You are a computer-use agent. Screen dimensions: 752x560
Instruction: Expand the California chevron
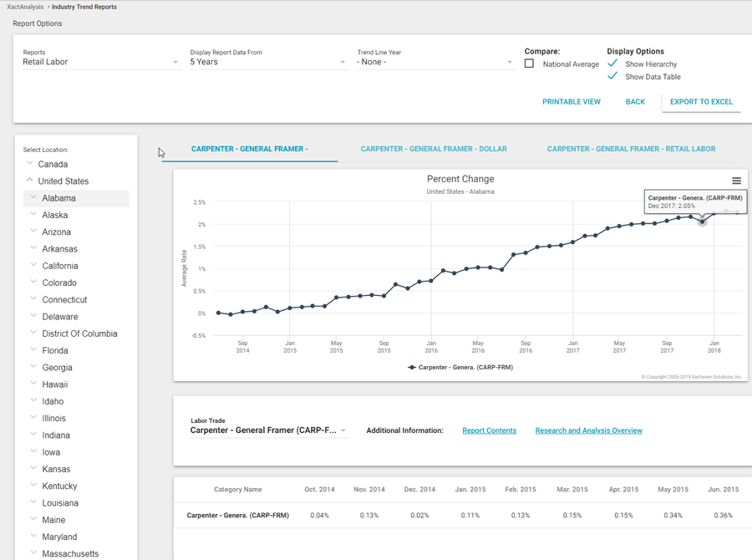coord(33,266)
